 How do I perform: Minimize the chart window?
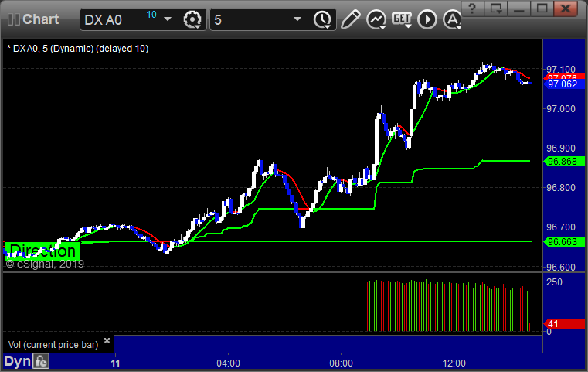click(x=519, y=8)
